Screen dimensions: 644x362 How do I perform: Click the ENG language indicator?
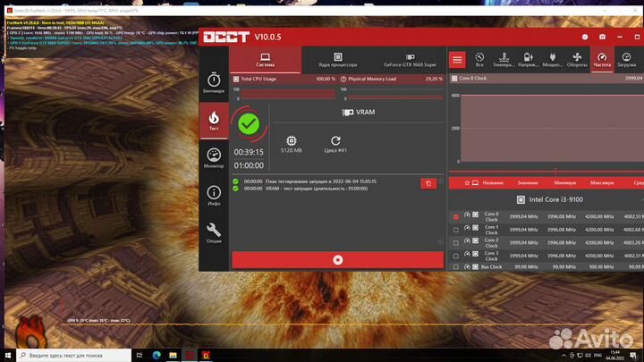[x=598, y=355]
